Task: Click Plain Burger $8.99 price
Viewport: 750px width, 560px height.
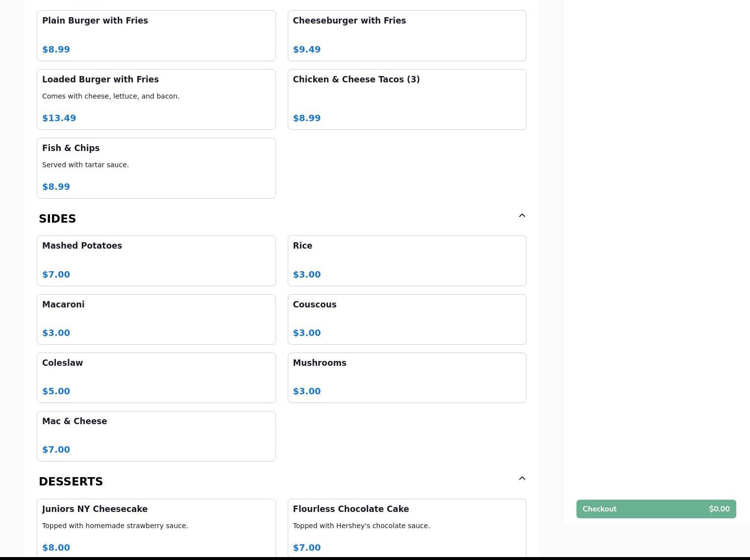Action: (56, 50)
